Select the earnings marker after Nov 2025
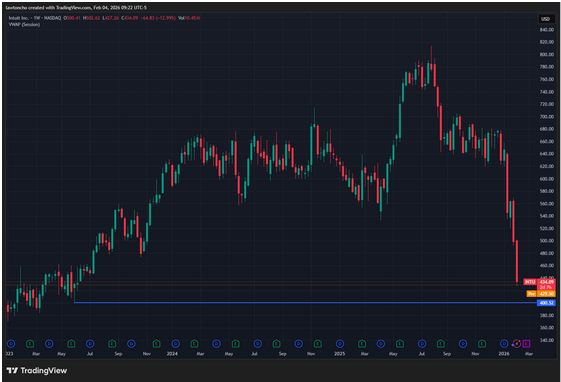The image size is (561, 382). pyautogui.click(x=482, y=344)
